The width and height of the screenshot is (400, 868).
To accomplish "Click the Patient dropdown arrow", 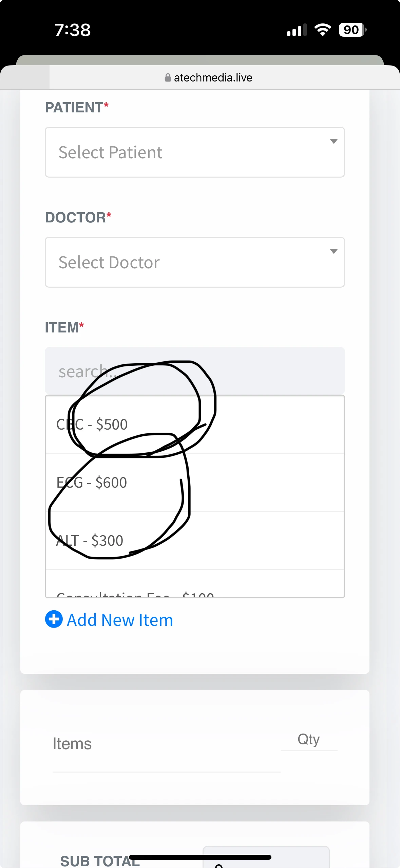I will (334, 141).
